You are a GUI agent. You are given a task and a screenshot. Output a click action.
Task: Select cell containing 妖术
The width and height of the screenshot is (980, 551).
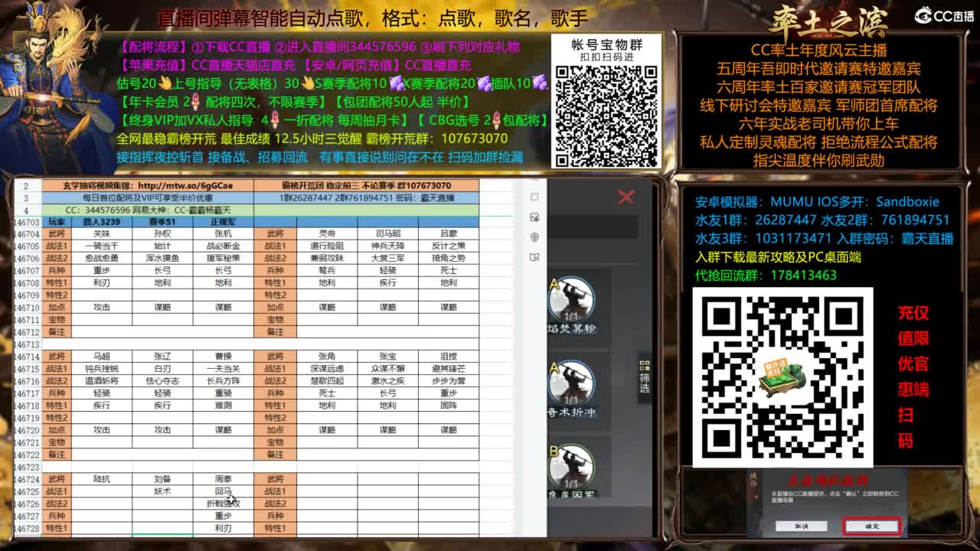[162, 491]
